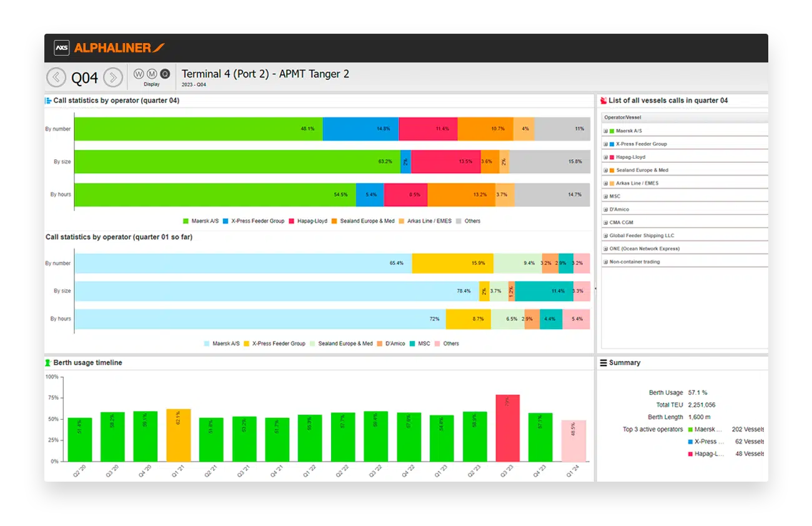
Task: Click the call statistics chart icon
Action: pyautogui.click(x=49, y=101)
